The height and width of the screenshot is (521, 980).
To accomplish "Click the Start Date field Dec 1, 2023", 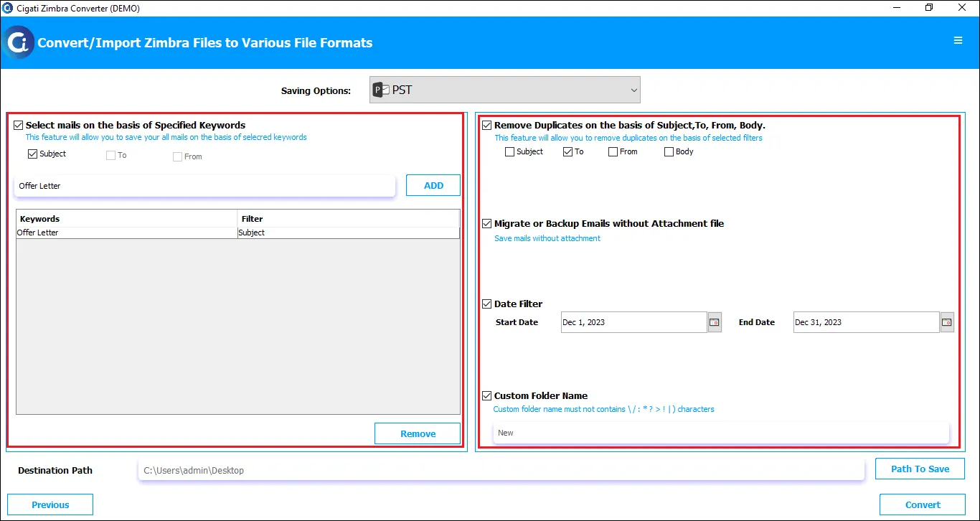I will [x=634, y=322].
